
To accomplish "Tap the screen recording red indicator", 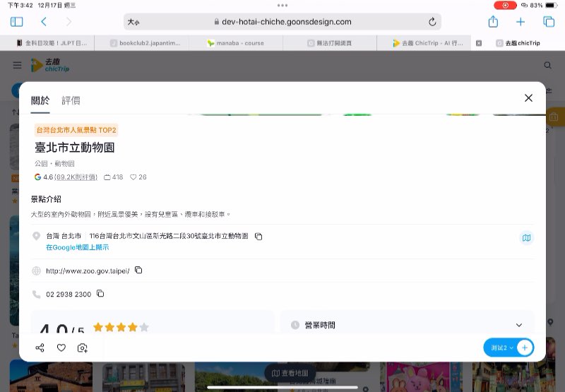I will click(x=505, y=5).
